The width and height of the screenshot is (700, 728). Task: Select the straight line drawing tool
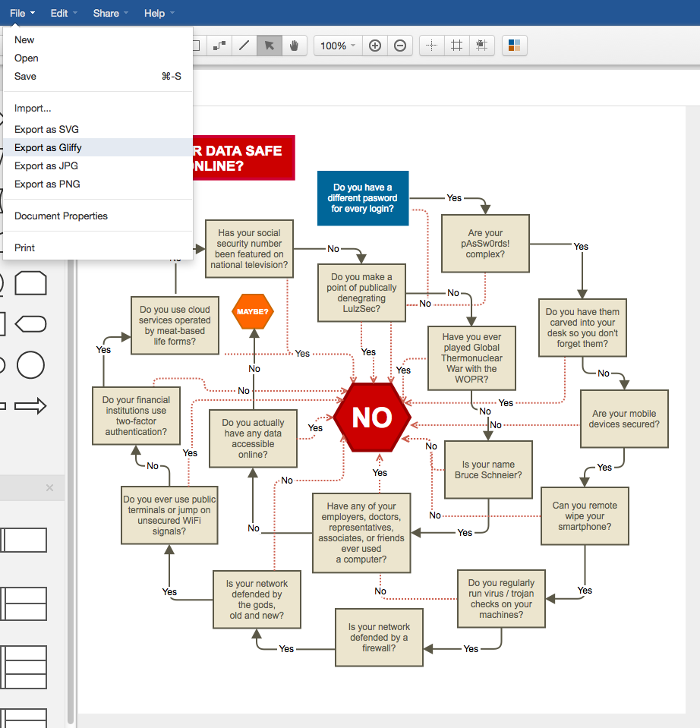pos(244,46)
